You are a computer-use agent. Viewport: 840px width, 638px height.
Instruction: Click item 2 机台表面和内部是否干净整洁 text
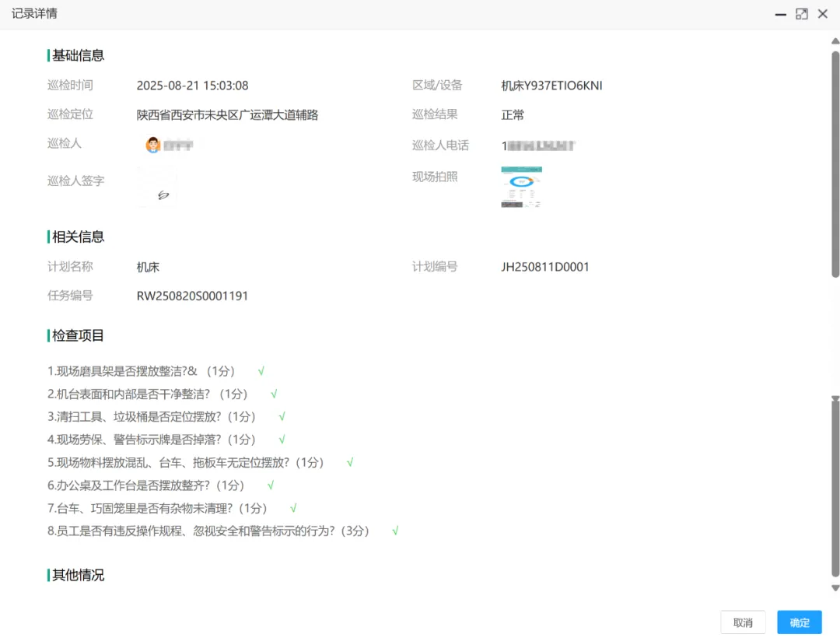coord(148,394)
